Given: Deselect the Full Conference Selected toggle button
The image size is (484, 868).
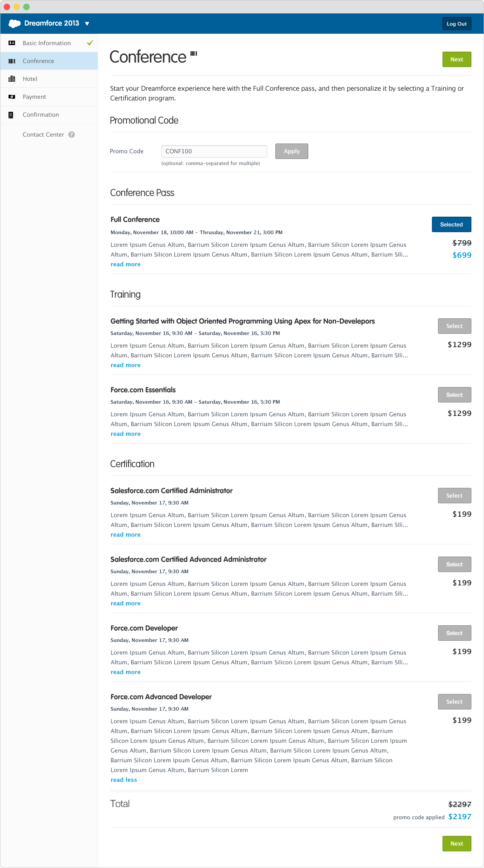Looking at the screenshot, I should (451, 224).
